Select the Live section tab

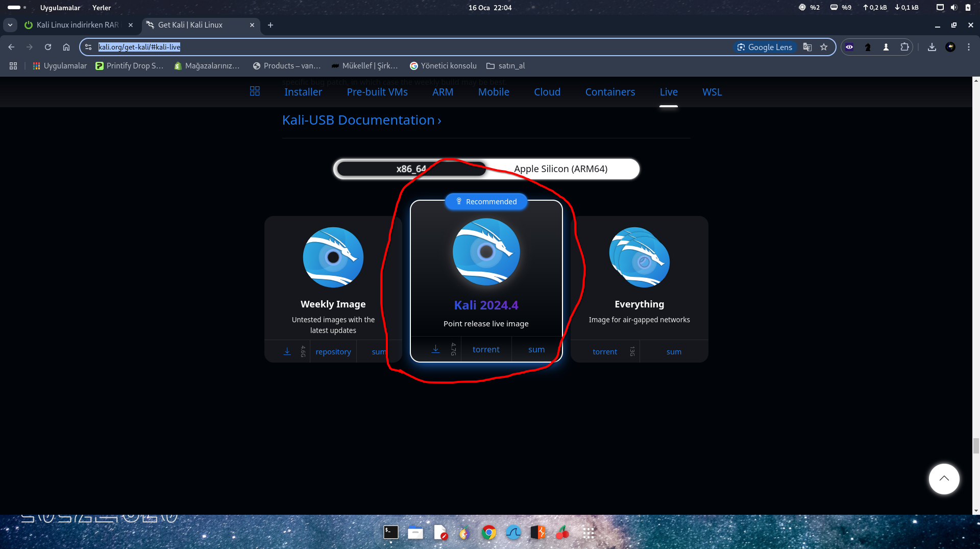[x=669, y=92]
